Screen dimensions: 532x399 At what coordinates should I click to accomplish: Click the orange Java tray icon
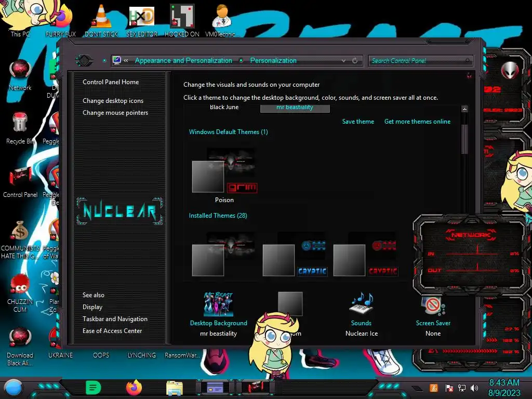(434, 388)
